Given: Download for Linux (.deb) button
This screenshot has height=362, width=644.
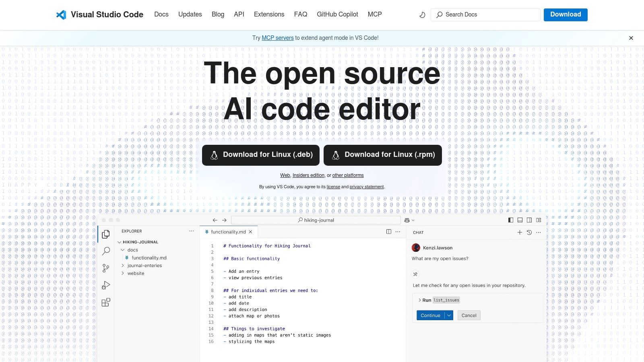Looking at the screenshot, I should click(261, 155).
